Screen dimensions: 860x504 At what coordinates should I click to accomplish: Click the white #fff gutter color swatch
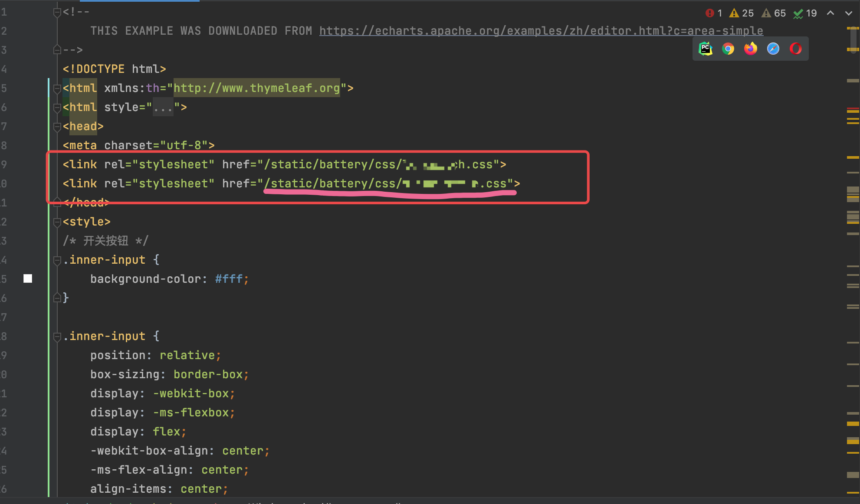pyautogui.click(x=28, y=279)
